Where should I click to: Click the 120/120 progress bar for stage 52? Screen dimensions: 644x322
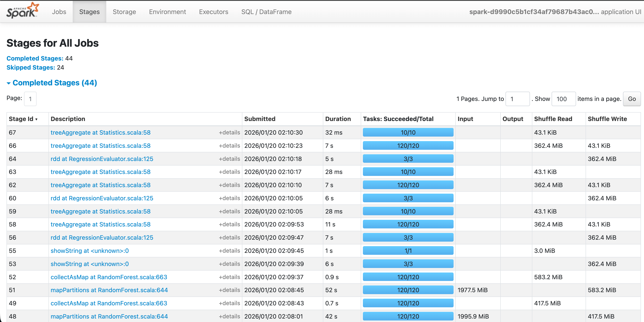pyautogui.click(x=408, y=277)
